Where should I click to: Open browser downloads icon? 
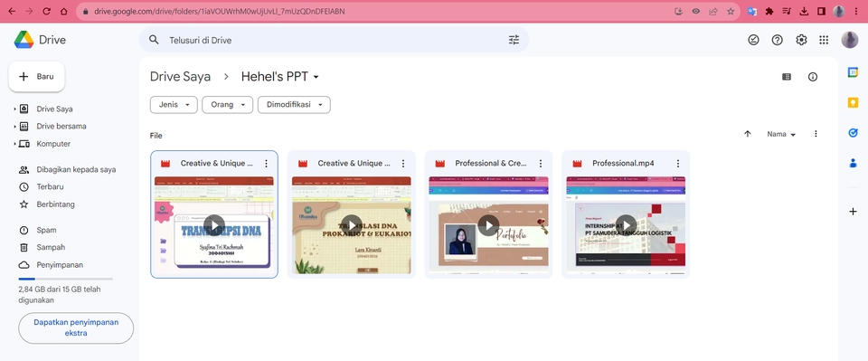pos(805,11)
